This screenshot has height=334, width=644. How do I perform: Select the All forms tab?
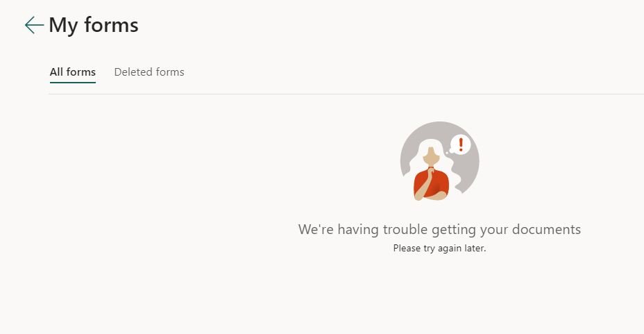(73, 72)
